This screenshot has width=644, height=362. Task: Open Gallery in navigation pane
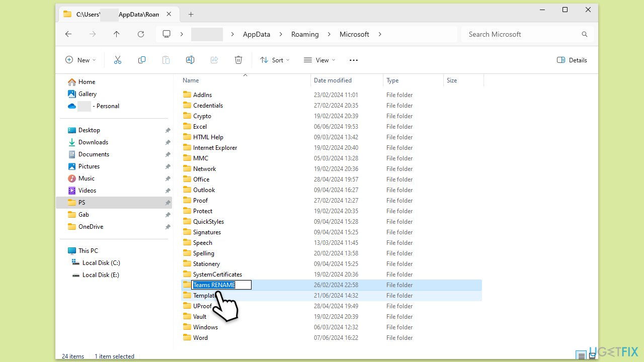87,94
